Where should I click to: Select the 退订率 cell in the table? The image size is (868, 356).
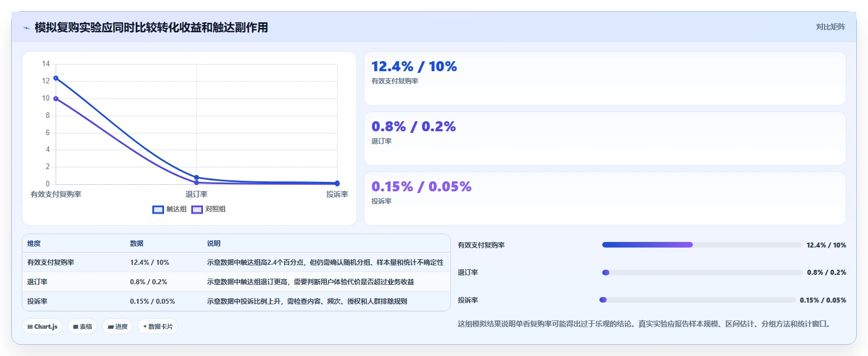(37, 282)
